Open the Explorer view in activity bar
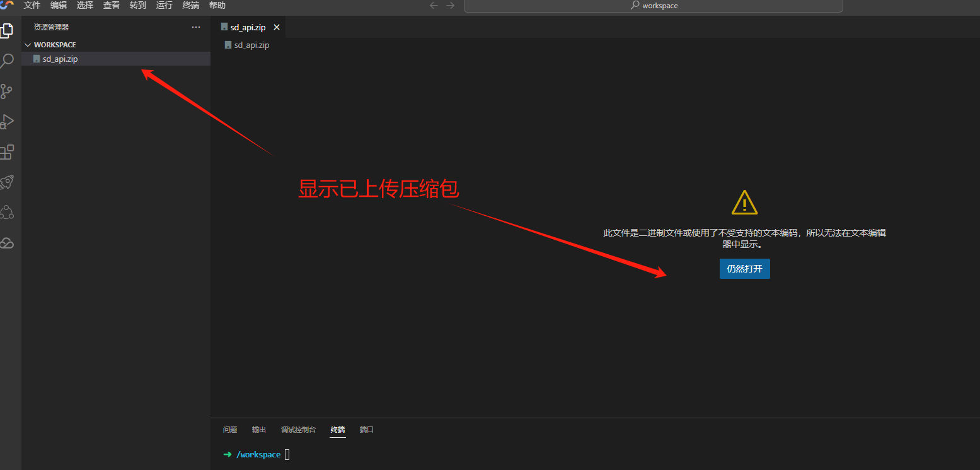The height and width of the screenshot is (470, 980). point(7,30)
